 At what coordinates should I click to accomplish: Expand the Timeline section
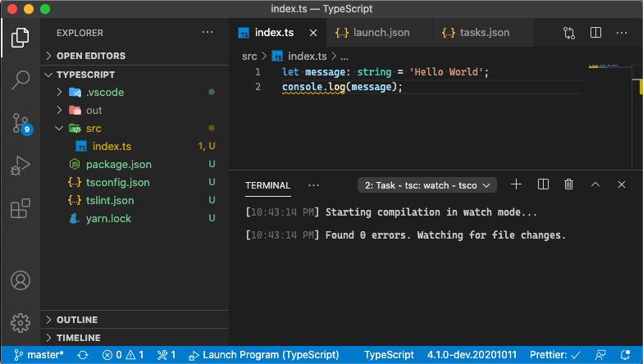pyautogui.click(x=135, y=338)
